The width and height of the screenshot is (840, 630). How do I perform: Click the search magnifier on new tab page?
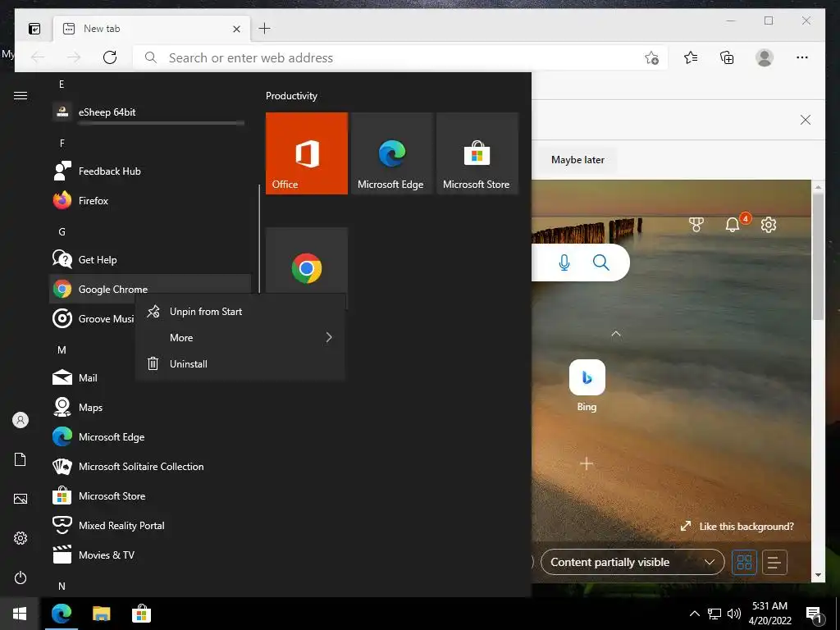pyautogui.click(x=601, y=262)
